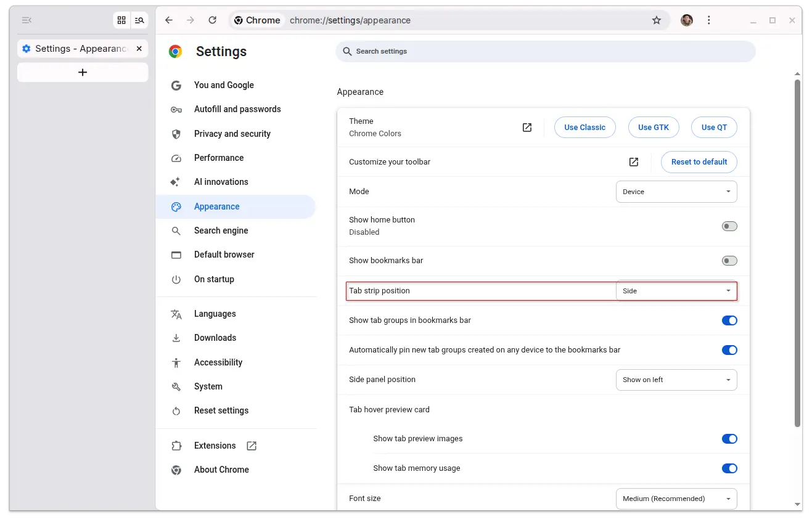Go to Privacy and security settings
Screen dimensions: 812x530
pyautogui.click(x=232, y=134)
